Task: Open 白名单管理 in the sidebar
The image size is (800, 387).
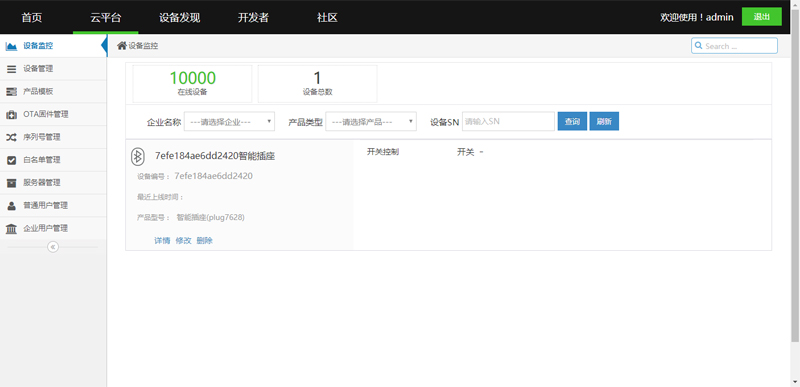Action: [x=53, y=160]
